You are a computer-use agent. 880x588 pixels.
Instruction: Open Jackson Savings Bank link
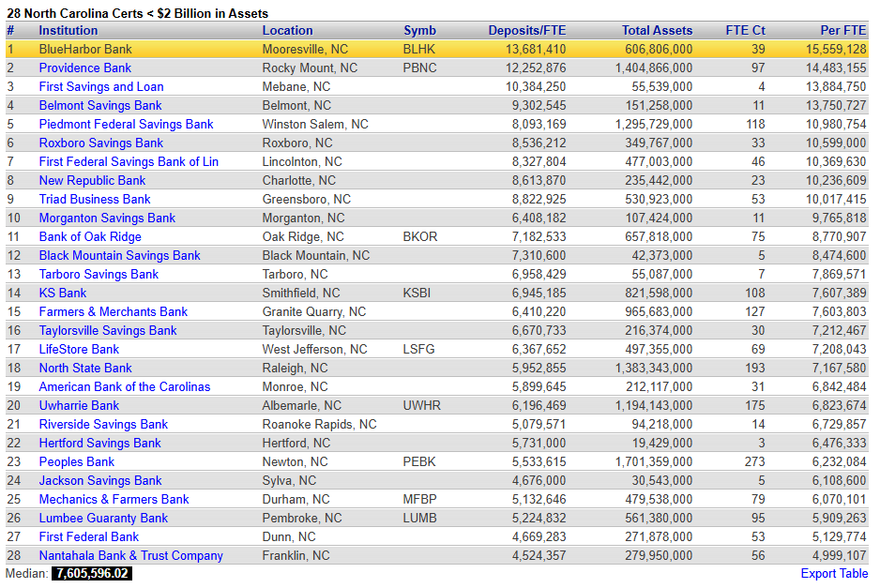click(x=99, y=481)
